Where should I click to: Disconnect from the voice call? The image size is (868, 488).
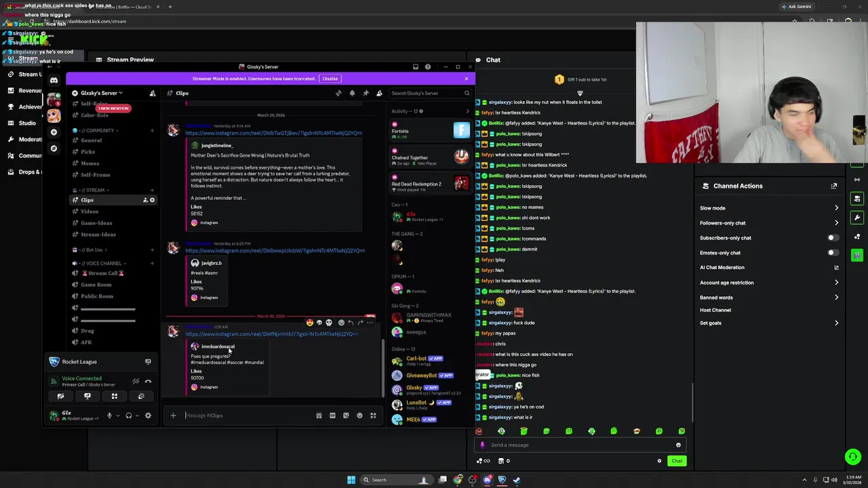[x=148, y=381]
